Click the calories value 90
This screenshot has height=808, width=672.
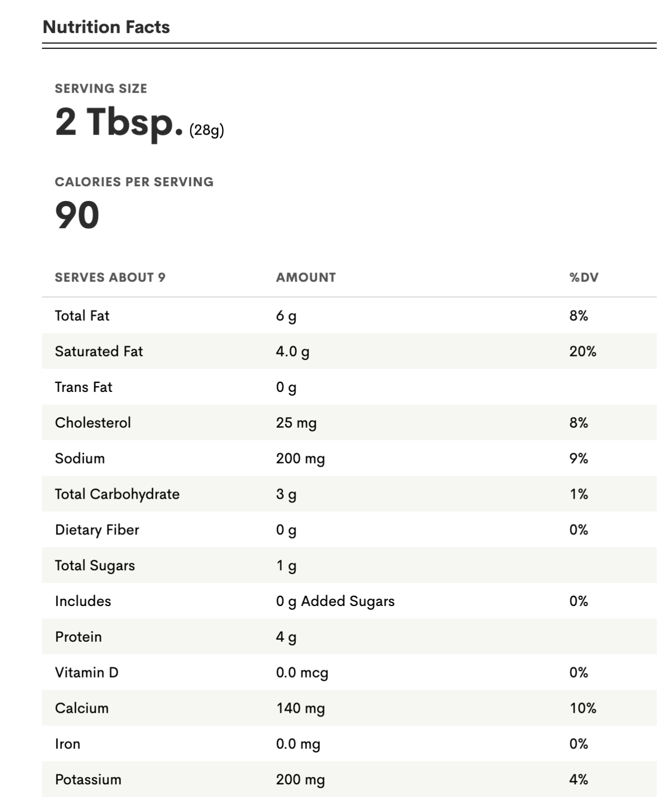point(77,215)
